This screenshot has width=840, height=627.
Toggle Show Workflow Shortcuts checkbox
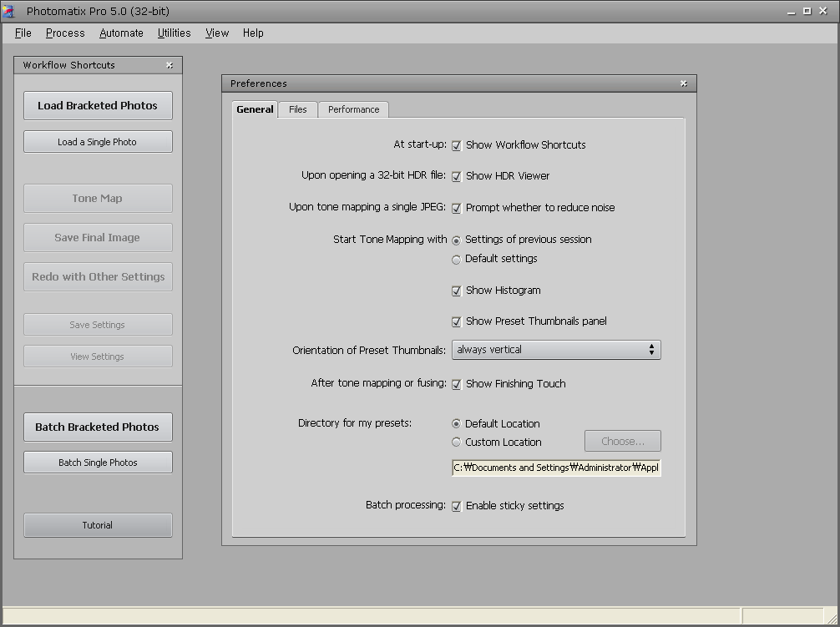click(x=457, y=145)
